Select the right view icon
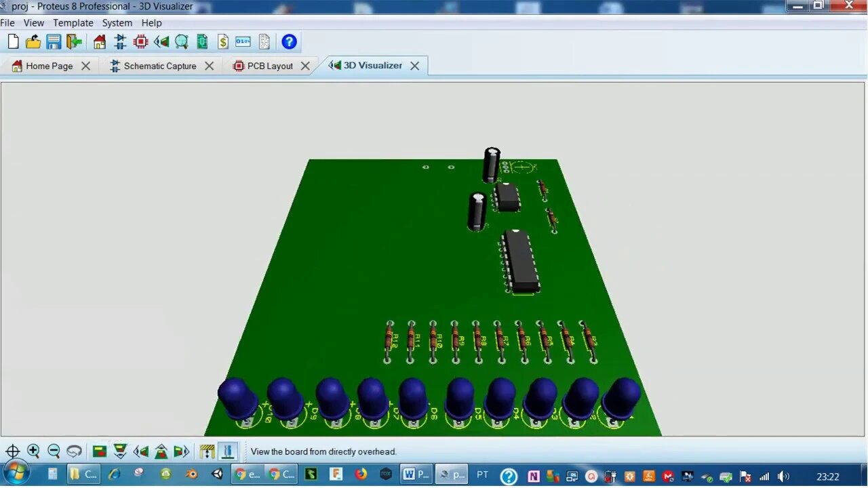 tap(182, 451)
